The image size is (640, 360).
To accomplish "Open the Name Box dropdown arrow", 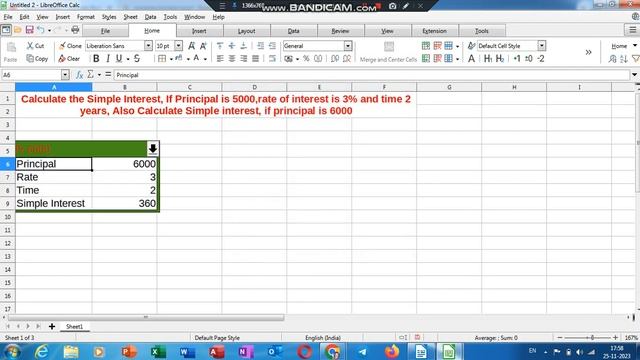I will tap(65, 75).
